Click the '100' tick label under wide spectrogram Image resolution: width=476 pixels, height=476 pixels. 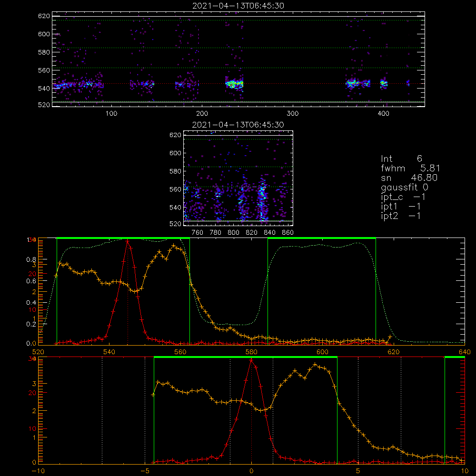[111, 113]
